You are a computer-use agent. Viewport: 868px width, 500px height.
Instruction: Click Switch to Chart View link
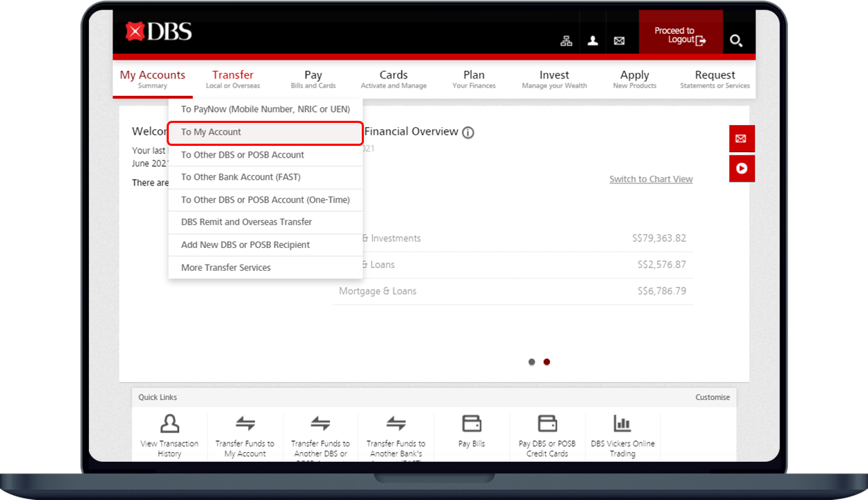point(651,179)
